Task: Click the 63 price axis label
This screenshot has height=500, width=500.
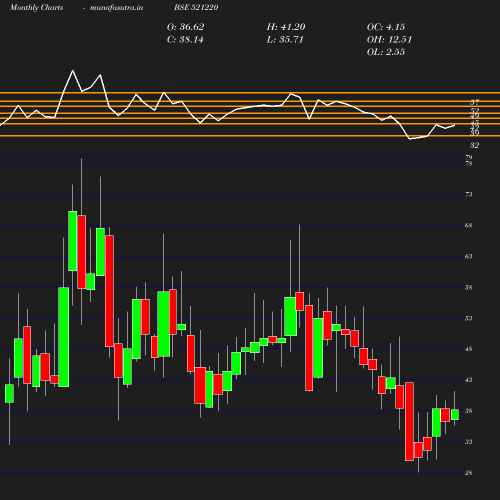Action: 469,257
